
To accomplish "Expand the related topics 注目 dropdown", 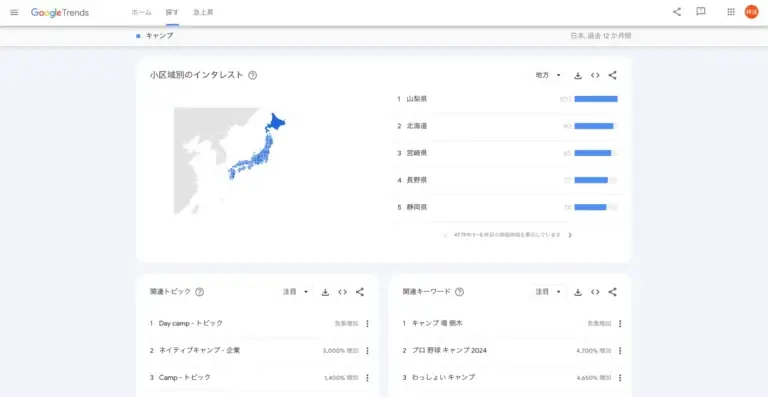I will pyautogui.click(x=295, y=292).
